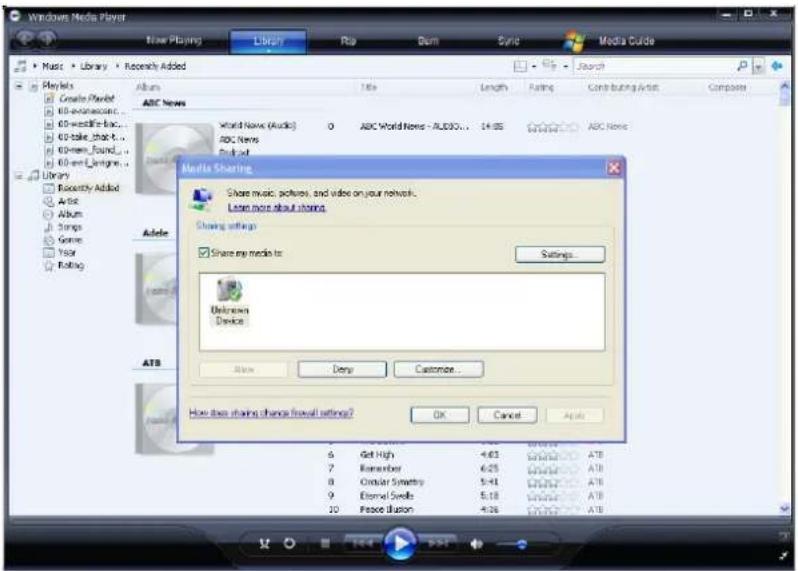798x571 pixels.
Task: Toggle shuffle playback
Action: click(x=264, y=544)
